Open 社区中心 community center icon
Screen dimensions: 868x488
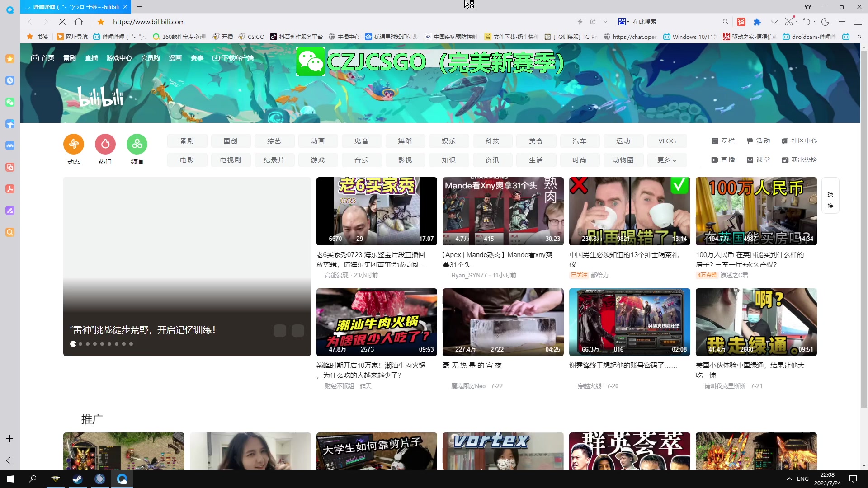pyautogui.click(x=785, y=141)
